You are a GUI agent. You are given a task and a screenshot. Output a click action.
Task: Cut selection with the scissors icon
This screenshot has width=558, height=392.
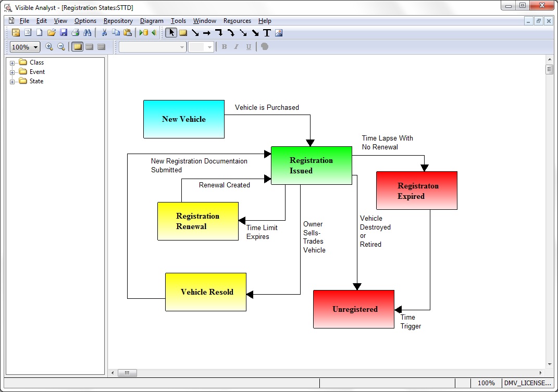104,33
